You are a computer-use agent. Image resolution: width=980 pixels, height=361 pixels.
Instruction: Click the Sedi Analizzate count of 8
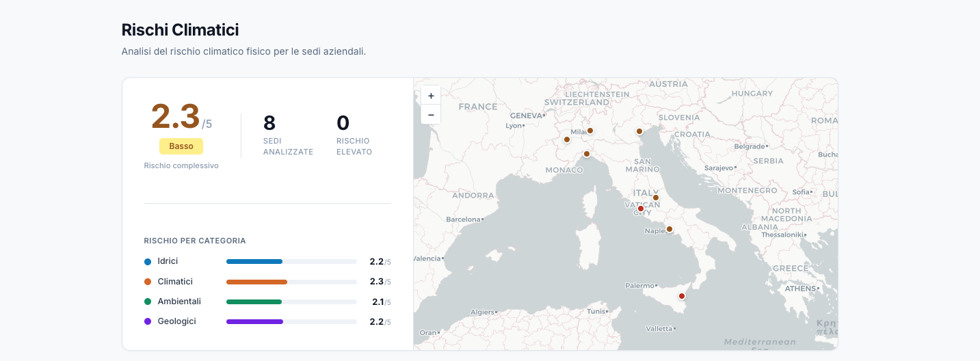[269, 123]
